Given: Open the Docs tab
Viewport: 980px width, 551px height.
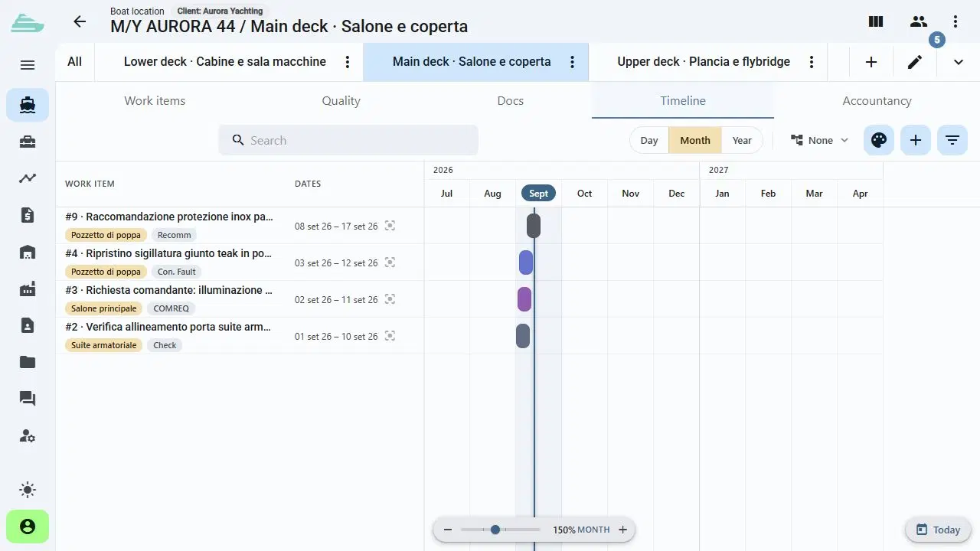Looking at the screenshot, I should pos(511,100).
